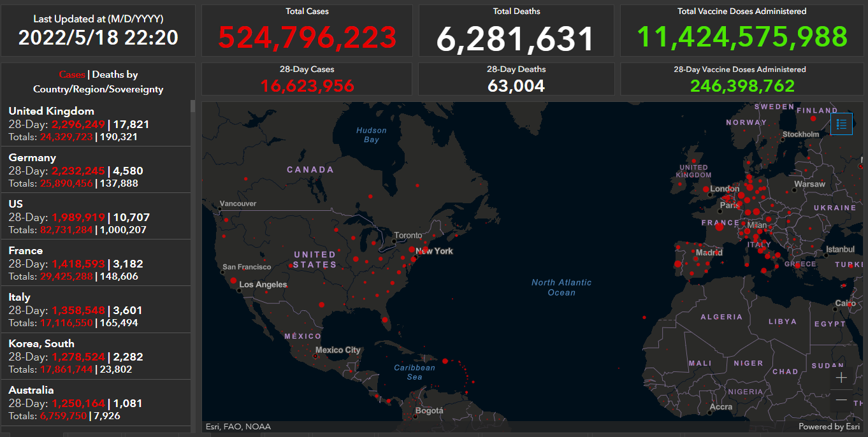Image resolution: width=868 pixels, height=437 pixels.
Task: Switch the country list to Cases
Action: click(x=71, y=75)
